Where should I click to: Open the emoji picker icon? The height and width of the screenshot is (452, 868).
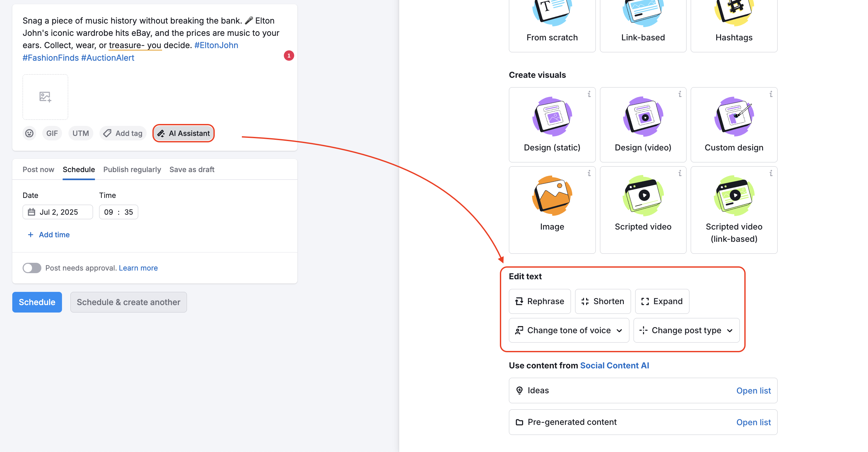pos(29,133)
